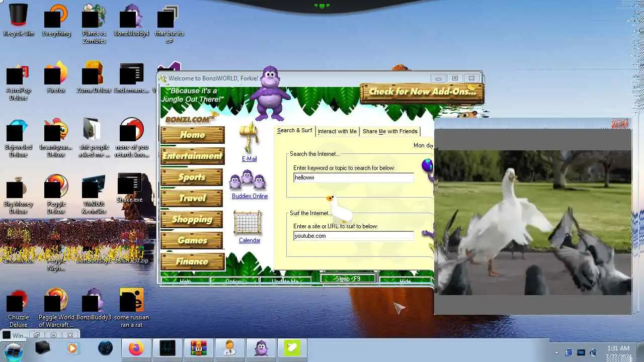The height and width of the screenshot is (362, 644).
Task: Open the volume tray icon
Action: click(x=593, y=352)
